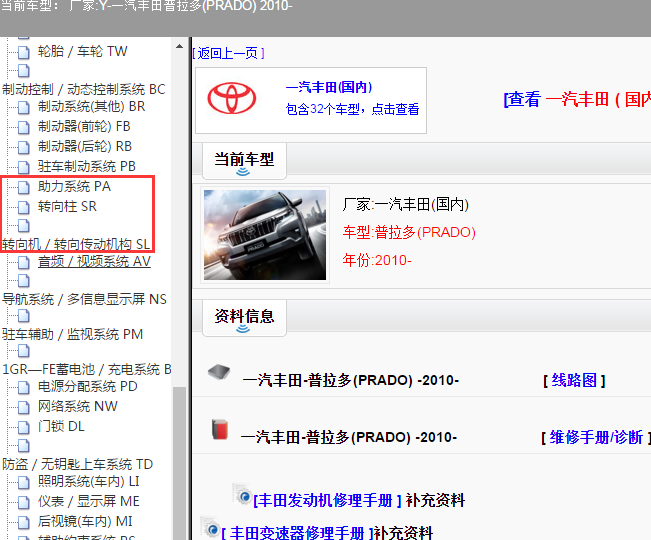Open 音频 / 视频系统 AV link

pos(94,261)
